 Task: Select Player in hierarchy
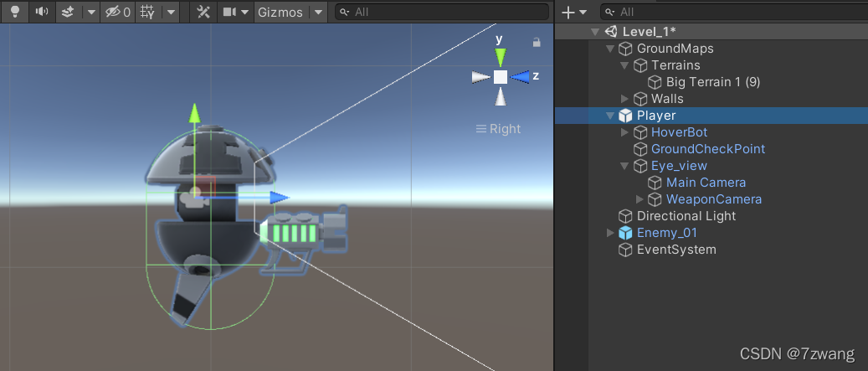coord(656,116)
